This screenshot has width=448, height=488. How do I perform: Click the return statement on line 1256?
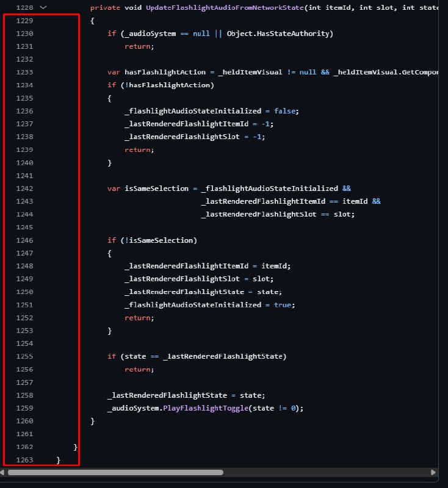coord(139,370)
